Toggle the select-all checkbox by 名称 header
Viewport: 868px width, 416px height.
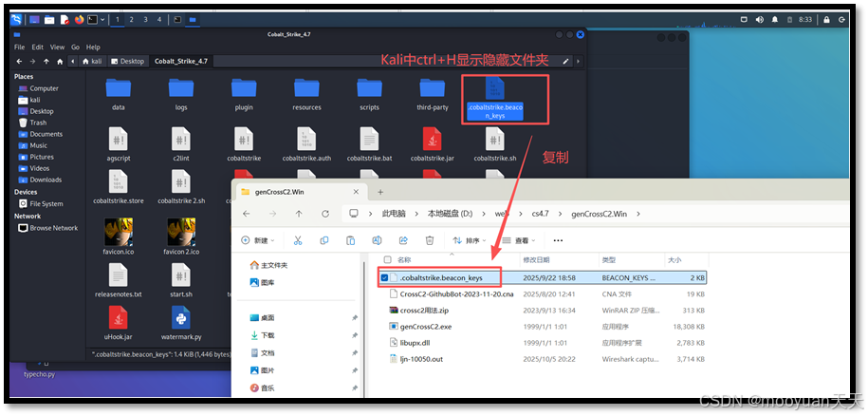(387, 259)
